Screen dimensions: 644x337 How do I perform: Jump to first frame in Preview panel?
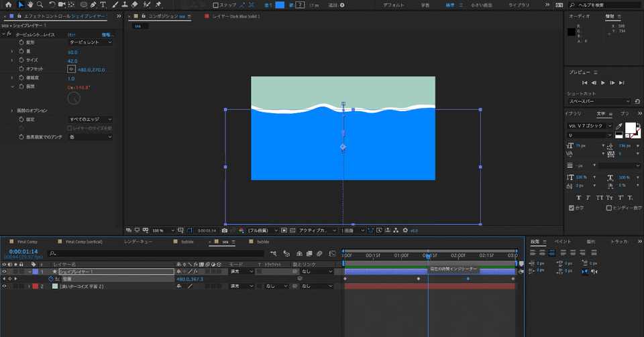[x=584, y=83]
